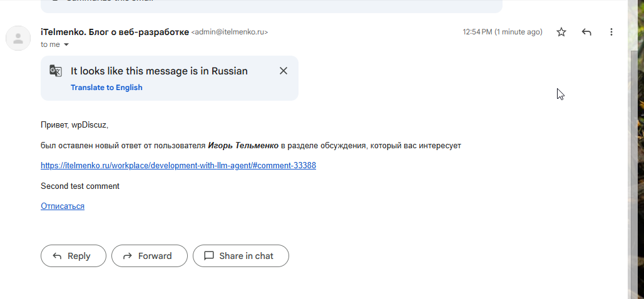Click sender name "iTelmenko. Блог о веб-разработке"
Screen dimensions: 644x299
pyautogui.click(x=115, y=32)
